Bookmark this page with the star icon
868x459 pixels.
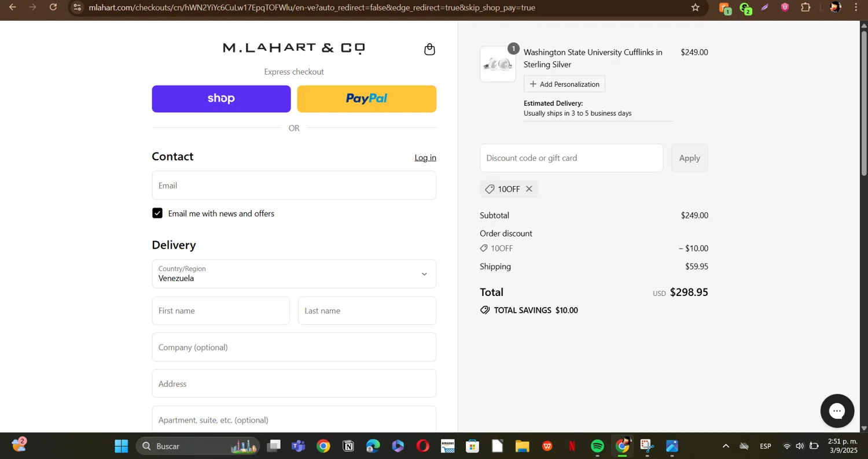pyautogui.click(x=696, y=8)
